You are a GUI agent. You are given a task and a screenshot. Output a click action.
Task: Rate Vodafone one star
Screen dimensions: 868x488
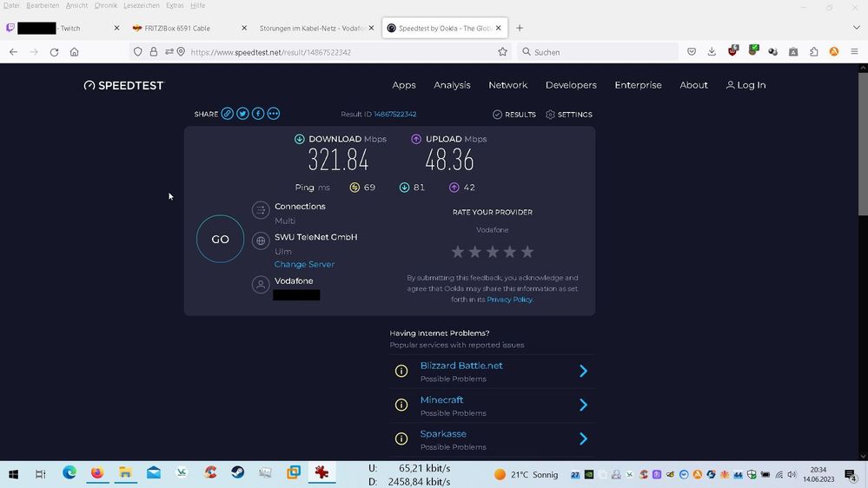coord(458,252)
